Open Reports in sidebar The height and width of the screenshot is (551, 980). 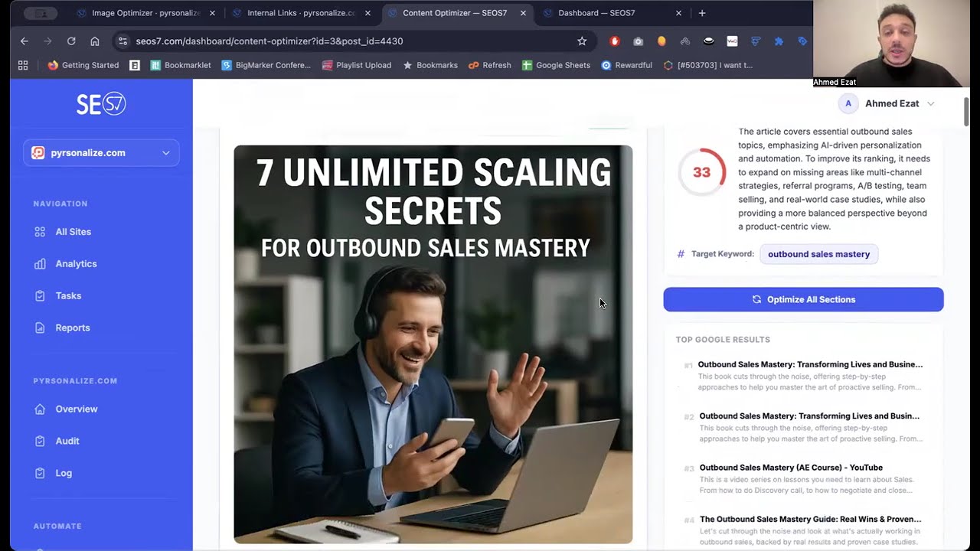click(x=73, y=328)
